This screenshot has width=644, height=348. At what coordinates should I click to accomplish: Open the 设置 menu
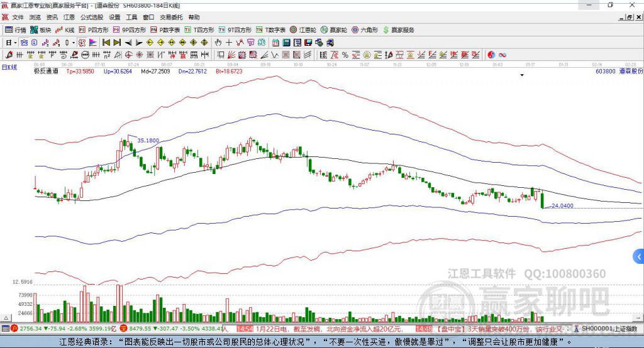[x=114, y=17]
